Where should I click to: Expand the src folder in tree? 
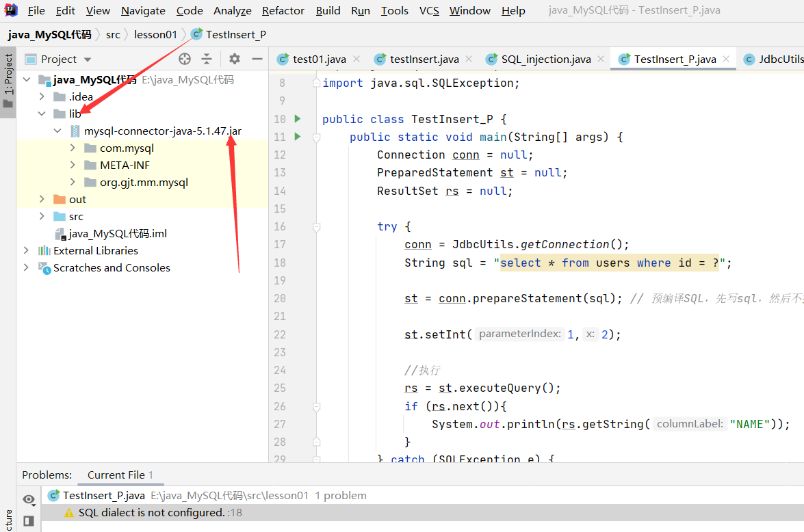(x=42, y=216)
